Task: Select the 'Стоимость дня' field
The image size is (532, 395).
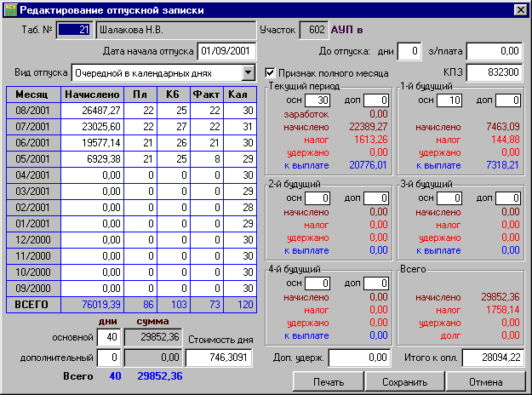Action: click(x=220, y=358)
